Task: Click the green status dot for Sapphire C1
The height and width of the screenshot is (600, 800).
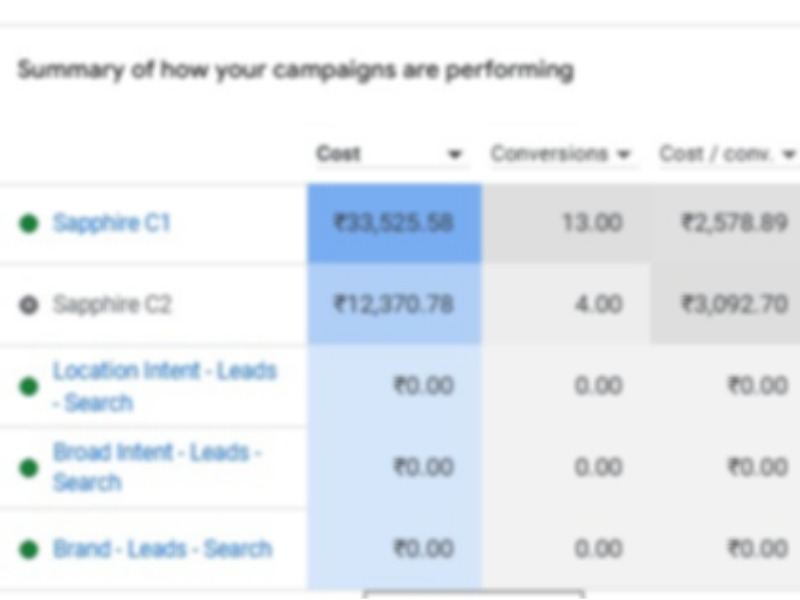Action: click(29, 223)
